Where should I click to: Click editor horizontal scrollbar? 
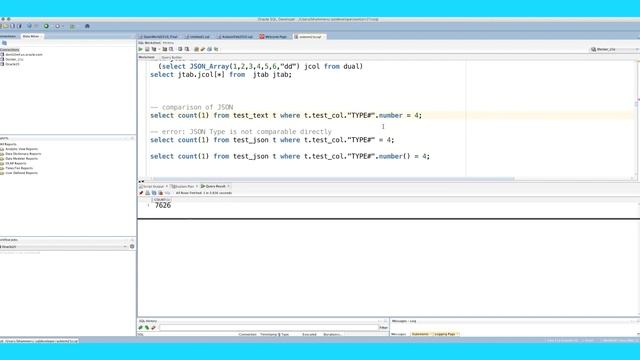[333, 179]
